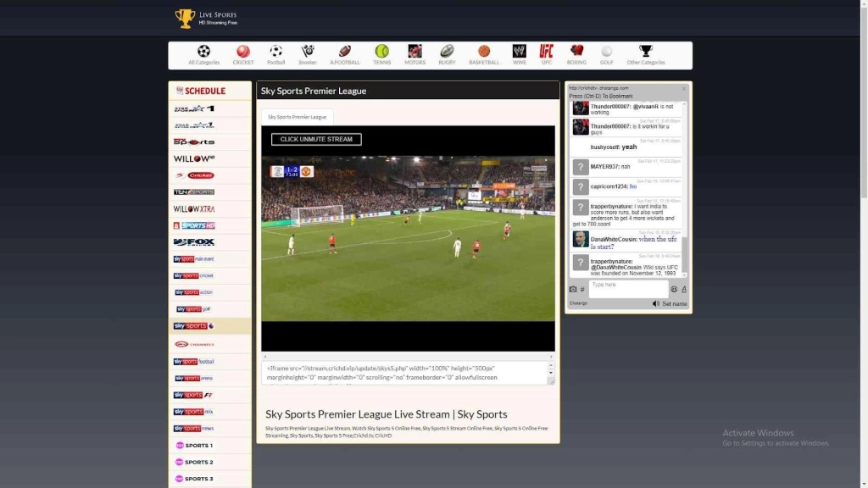
Task: Click the Type here chat input
Action: [x=628, y=289]
